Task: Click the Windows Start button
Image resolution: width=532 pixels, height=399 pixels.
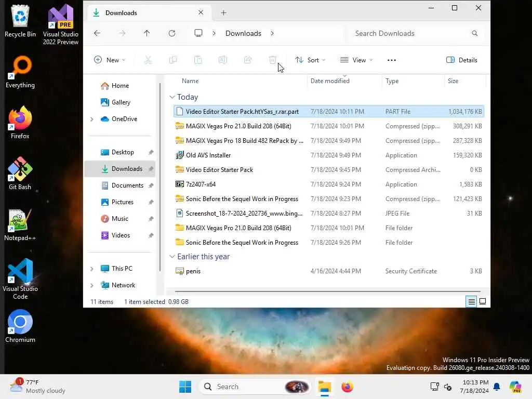Action: (185, 387)
